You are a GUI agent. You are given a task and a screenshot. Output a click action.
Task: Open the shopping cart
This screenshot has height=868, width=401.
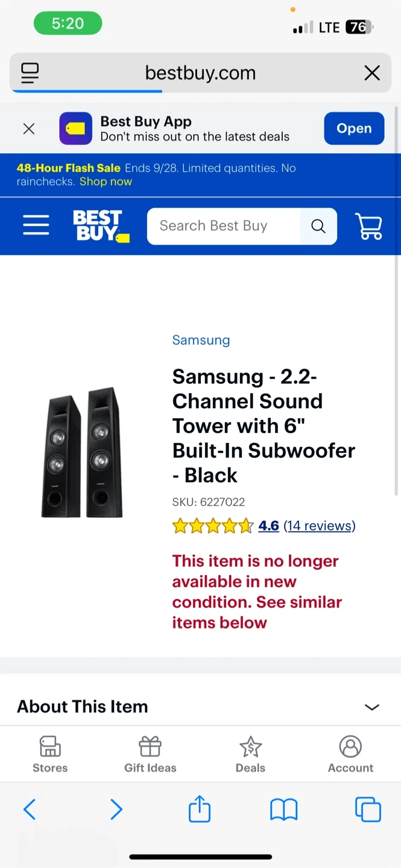[369, 226]
